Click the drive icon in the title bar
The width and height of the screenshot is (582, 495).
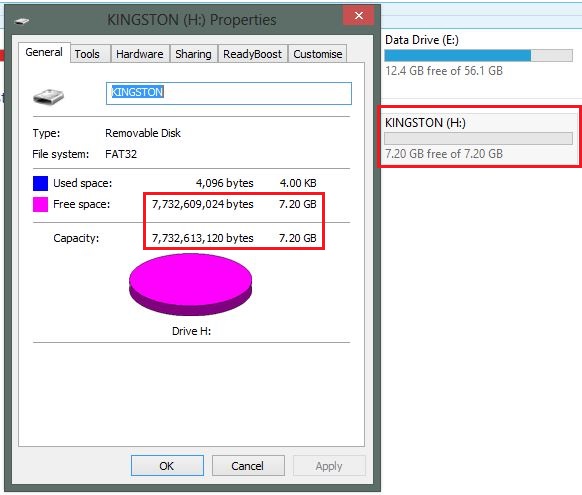[x=21, y=21]
